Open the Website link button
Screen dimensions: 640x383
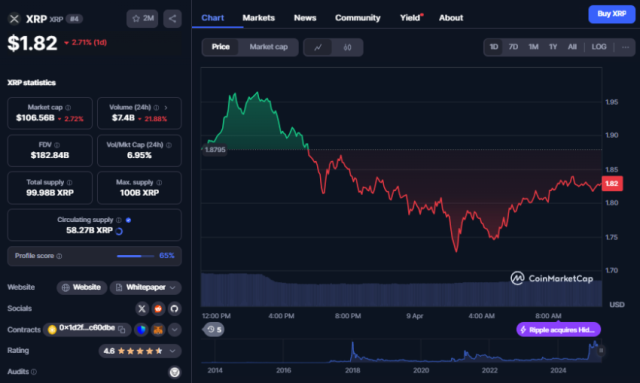[x=82, y=287]
